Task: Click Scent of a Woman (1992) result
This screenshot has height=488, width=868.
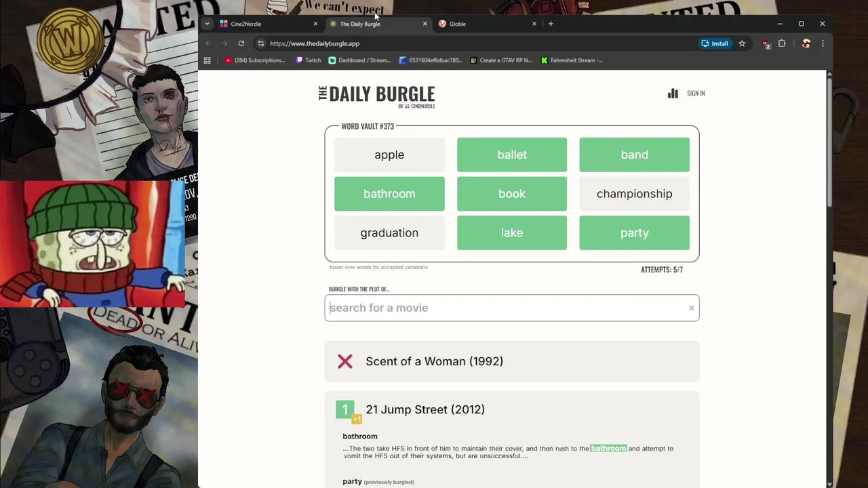Action: (x=512, y=361)
